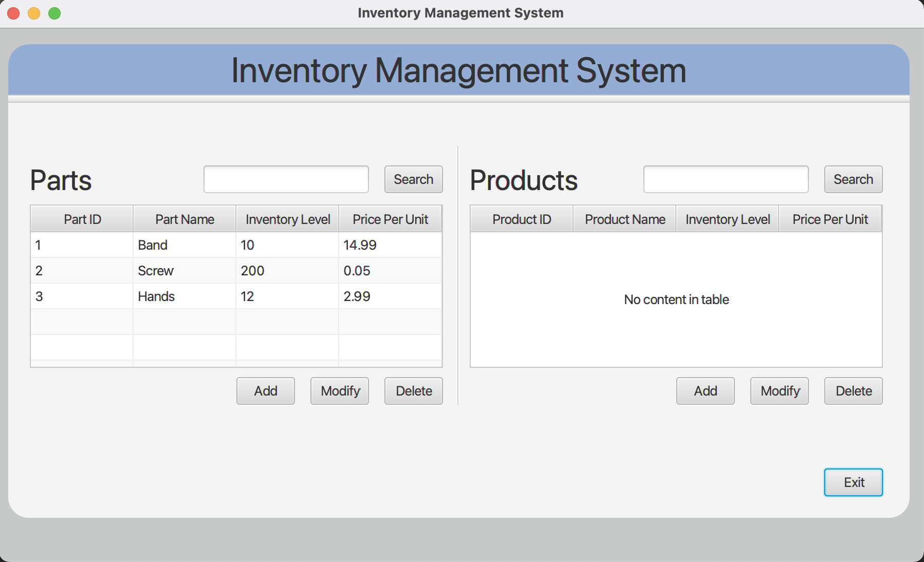Sort by the Part Name column header
Viewport: 924px width, 562px height.
point(184,219)
